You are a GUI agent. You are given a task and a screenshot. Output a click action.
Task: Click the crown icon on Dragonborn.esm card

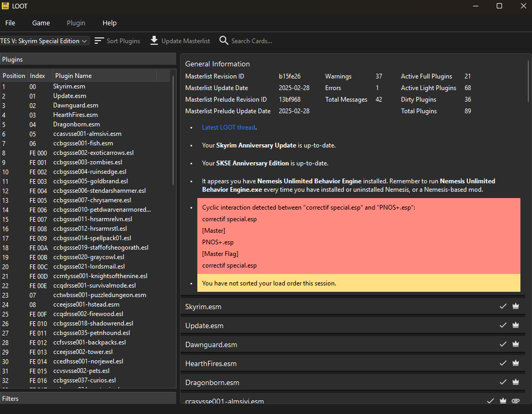[516, 382]
